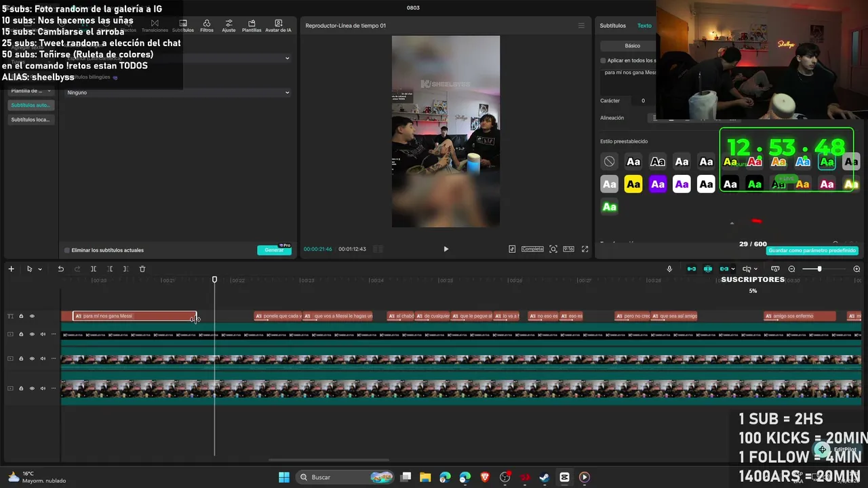Delete right of the playhead
This screenshot has height=488, width=868.
pyautogui.click(x=126, y=269)
